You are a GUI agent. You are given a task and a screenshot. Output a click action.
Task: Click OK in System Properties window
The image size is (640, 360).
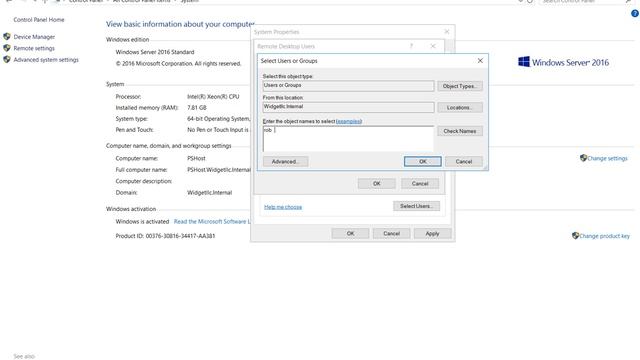(x=350, y=233)
